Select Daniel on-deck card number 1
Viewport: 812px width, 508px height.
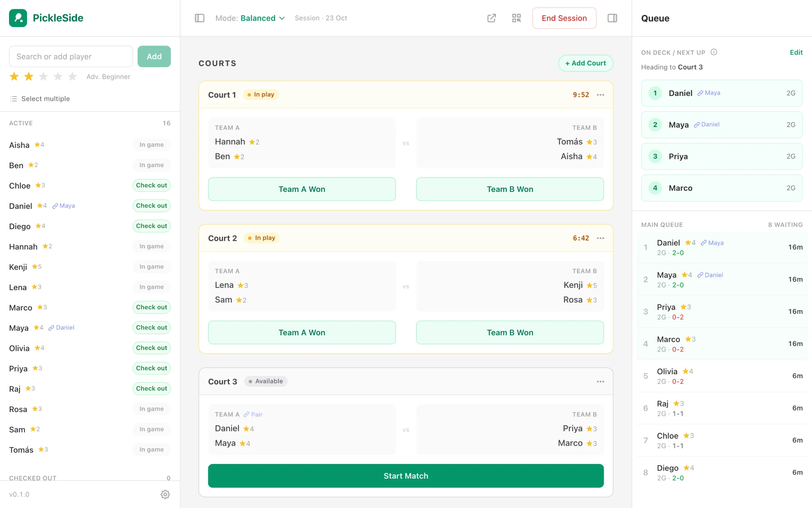[722, 93]
